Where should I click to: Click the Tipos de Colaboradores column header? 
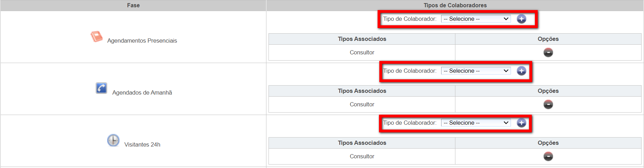click(455, 6)
